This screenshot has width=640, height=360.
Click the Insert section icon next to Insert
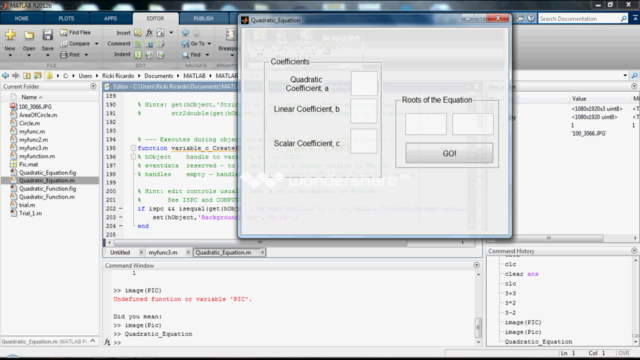point(138,32)
